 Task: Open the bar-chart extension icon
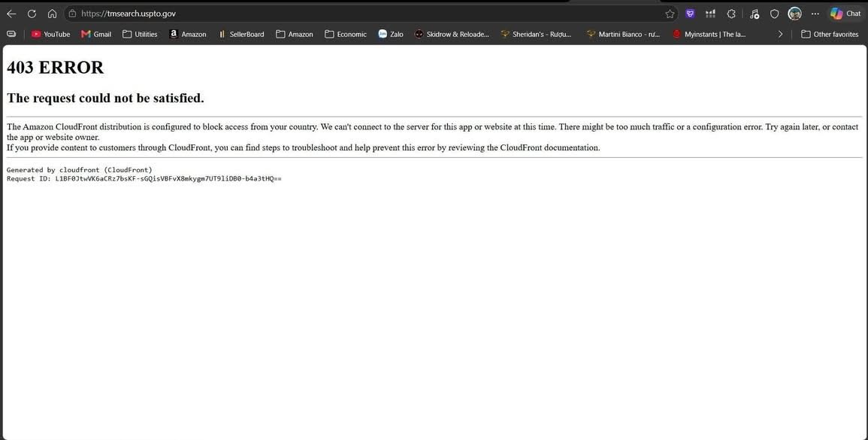710,14
